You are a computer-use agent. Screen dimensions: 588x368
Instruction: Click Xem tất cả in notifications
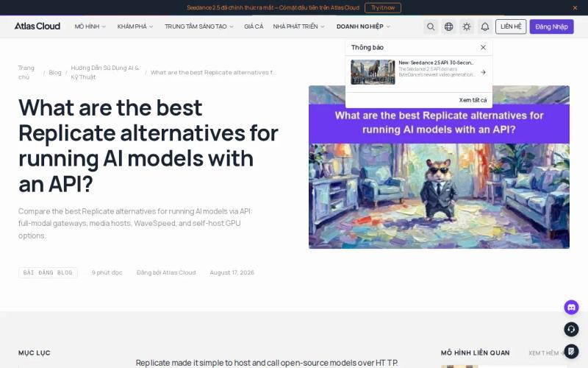(473, 100)
